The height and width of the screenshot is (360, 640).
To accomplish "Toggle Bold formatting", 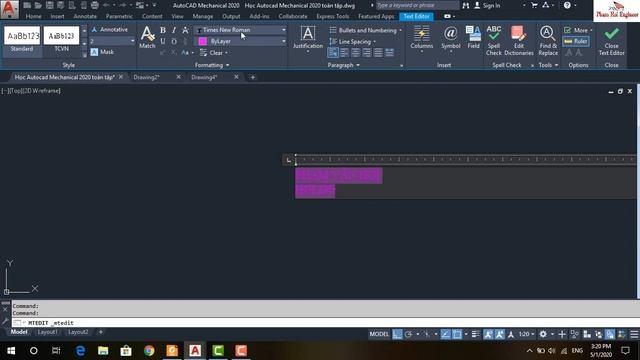I will coord(163,30).
